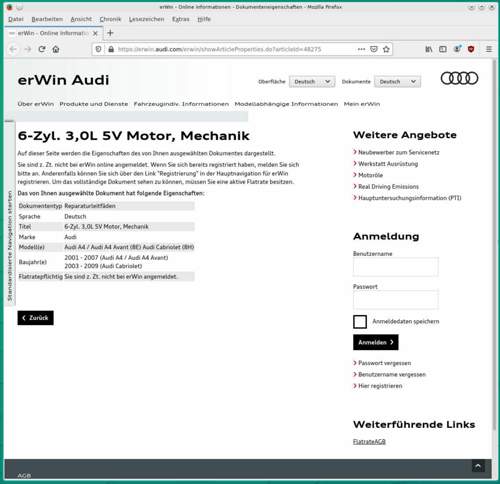
Task: Click the browser forward arrow
Action: click(28, 49)
